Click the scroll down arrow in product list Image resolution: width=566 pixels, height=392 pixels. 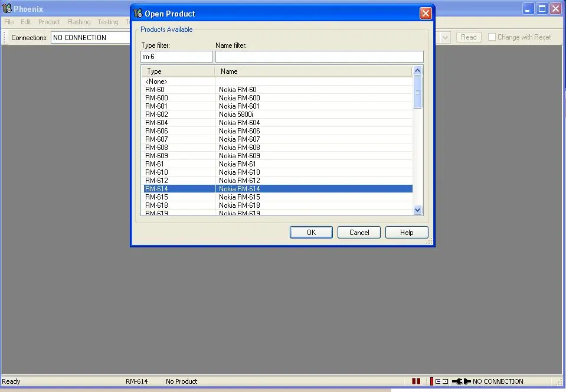[418, 210]
